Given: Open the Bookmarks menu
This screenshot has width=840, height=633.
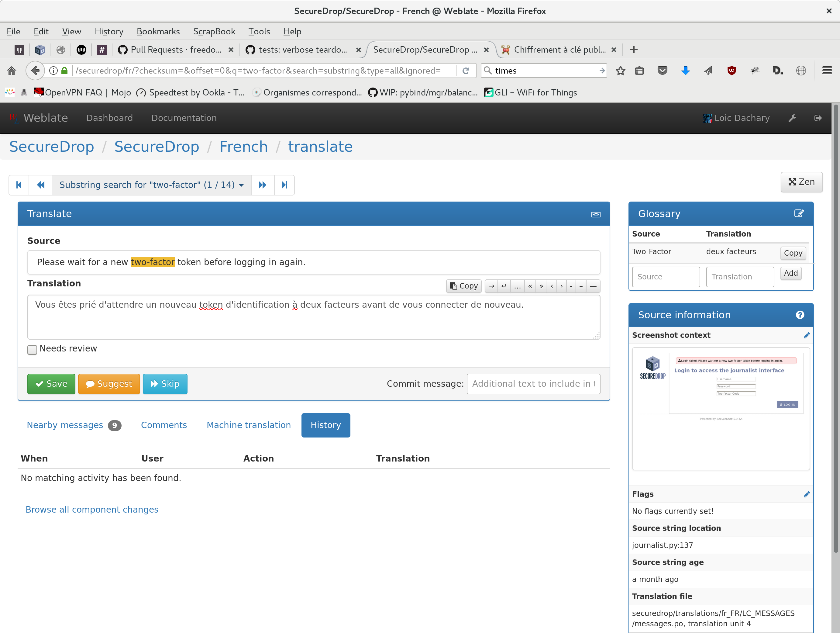Looking at the screenshot, I should (x=158, y=32).
